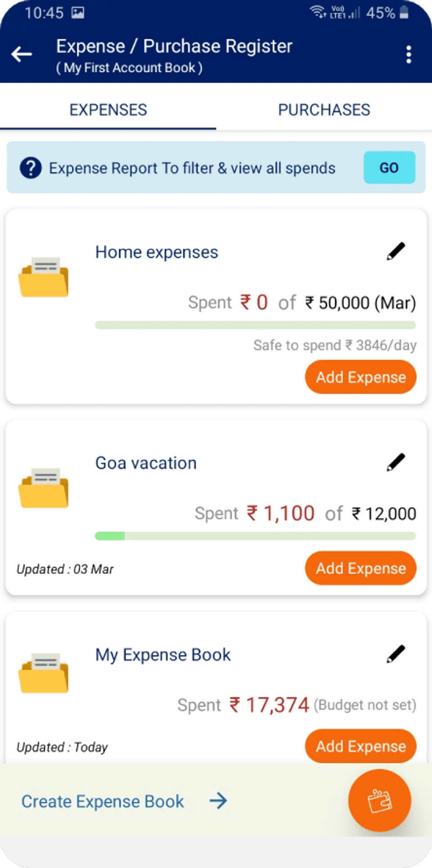Viewport: 432px width, 868px height.
Task: Edit Home expenses with pencil icon
Action: [x=396, y=251]
